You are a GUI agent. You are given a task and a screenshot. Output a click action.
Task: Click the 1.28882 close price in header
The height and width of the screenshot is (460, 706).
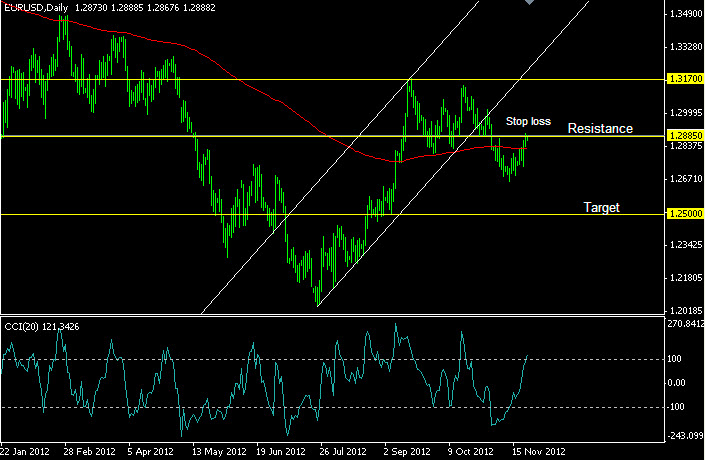(199, 8)
